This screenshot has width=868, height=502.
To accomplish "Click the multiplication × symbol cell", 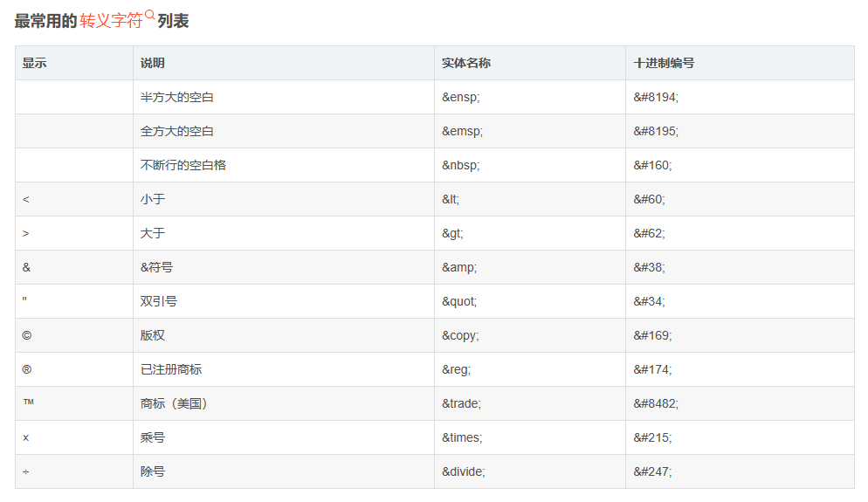I will coord(26,437).
